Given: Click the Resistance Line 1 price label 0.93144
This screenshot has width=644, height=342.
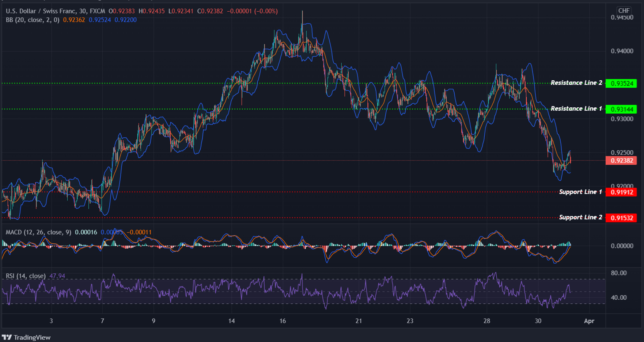Looking at the screenshot, I should (622, 109).
